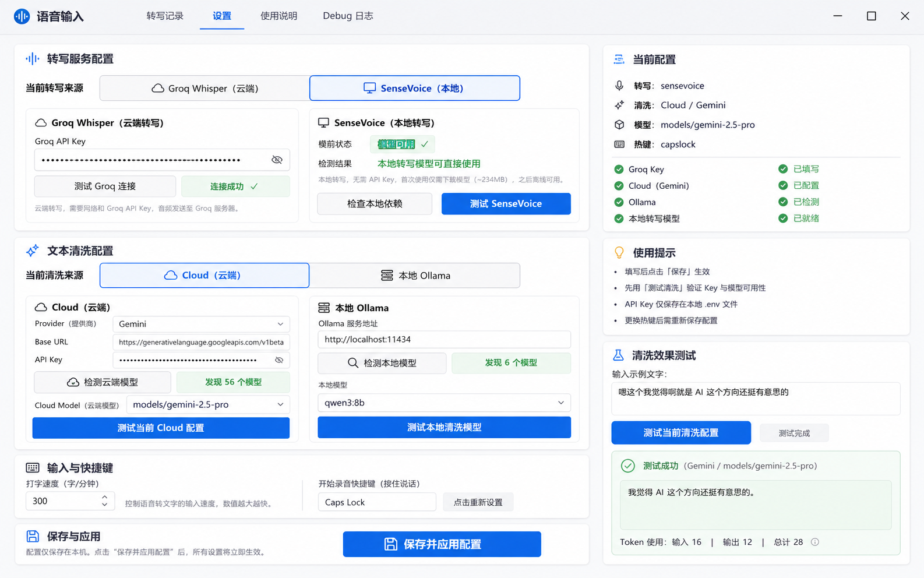Click the sparkle icon next to 清洗

[x=619, y=105]
